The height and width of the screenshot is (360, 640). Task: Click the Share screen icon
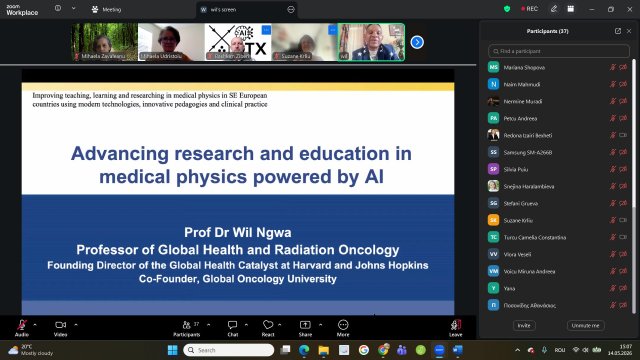click(305, 325)
